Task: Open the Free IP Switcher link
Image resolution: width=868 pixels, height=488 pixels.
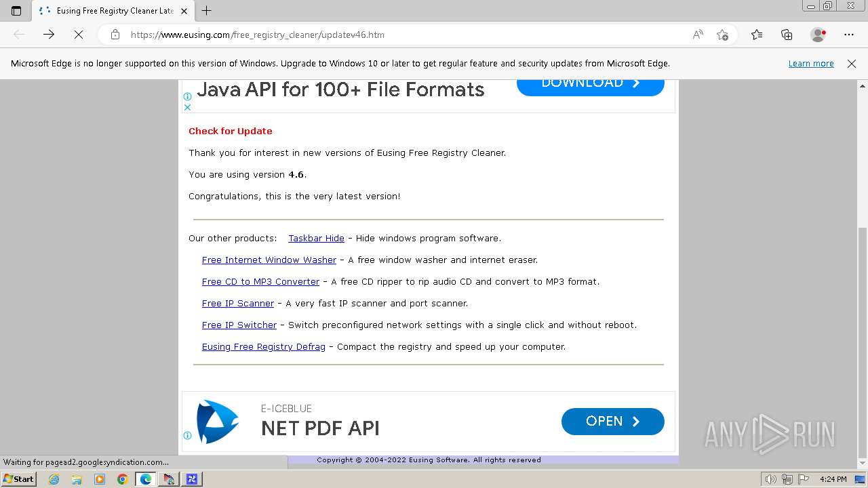Action: 239,325
